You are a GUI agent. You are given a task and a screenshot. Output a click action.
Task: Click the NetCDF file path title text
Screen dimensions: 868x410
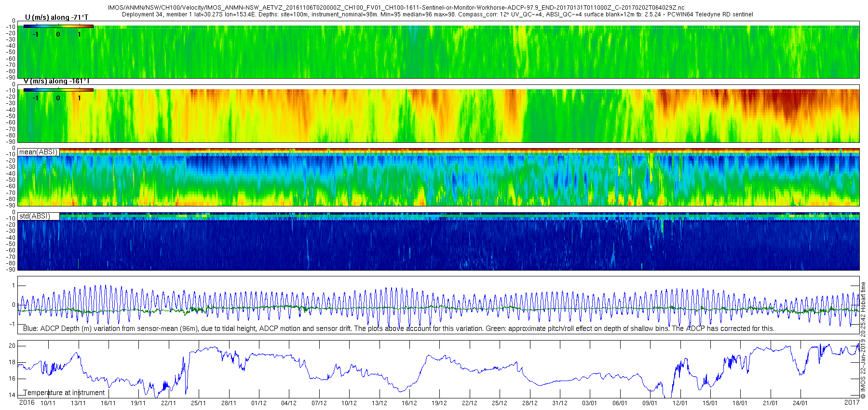(x=396, y=8)
